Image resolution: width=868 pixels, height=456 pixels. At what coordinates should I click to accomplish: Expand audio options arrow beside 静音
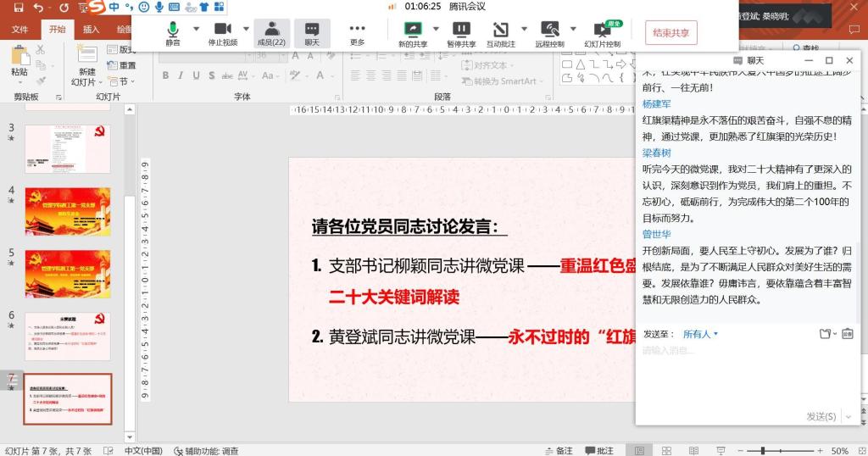tap(197, 28)
